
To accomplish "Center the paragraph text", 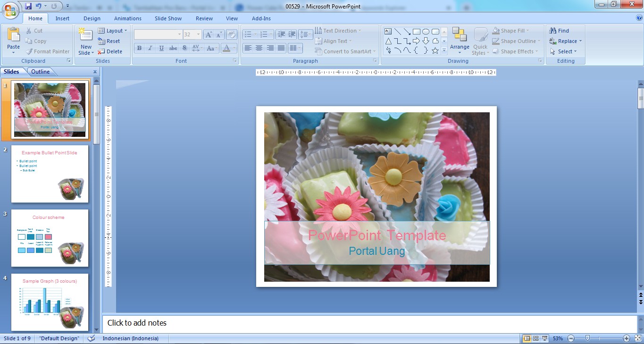I will tap(259, 48).
